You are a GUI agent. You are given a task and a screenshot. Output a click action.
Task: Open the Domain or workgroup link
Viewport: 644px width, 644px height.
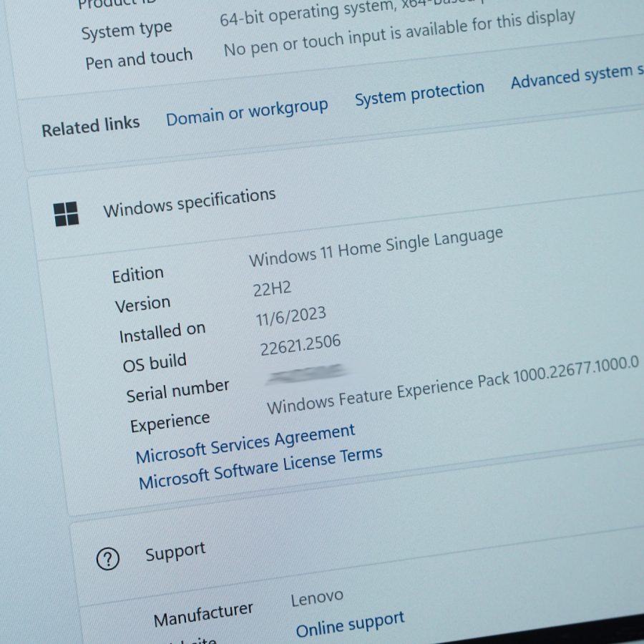coord(247,112)
